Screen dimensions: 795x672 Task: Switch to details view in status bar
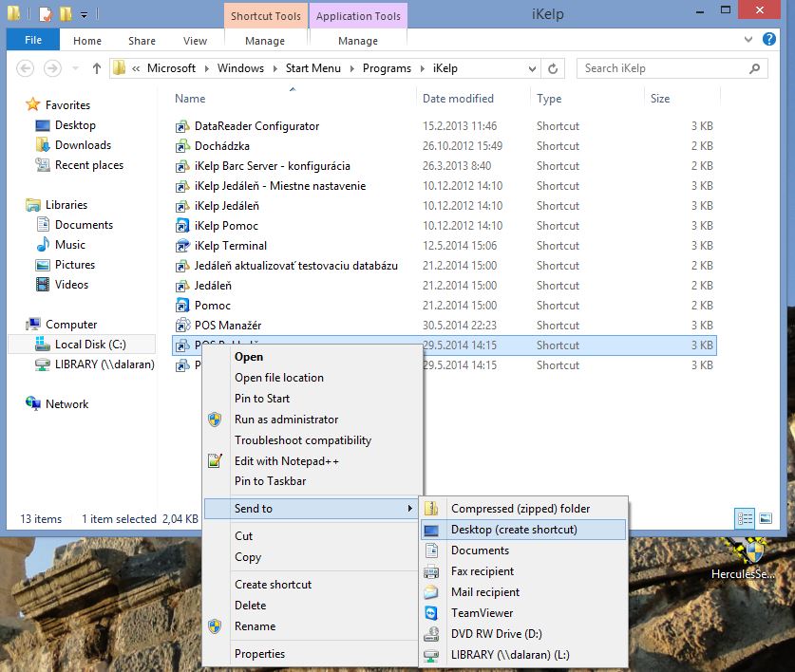pyautogui.click(x=746, y=518)
